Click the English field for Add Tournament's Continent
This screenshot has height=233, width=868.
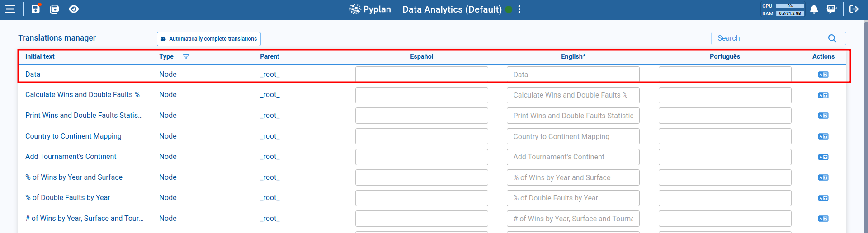[573, 157]
